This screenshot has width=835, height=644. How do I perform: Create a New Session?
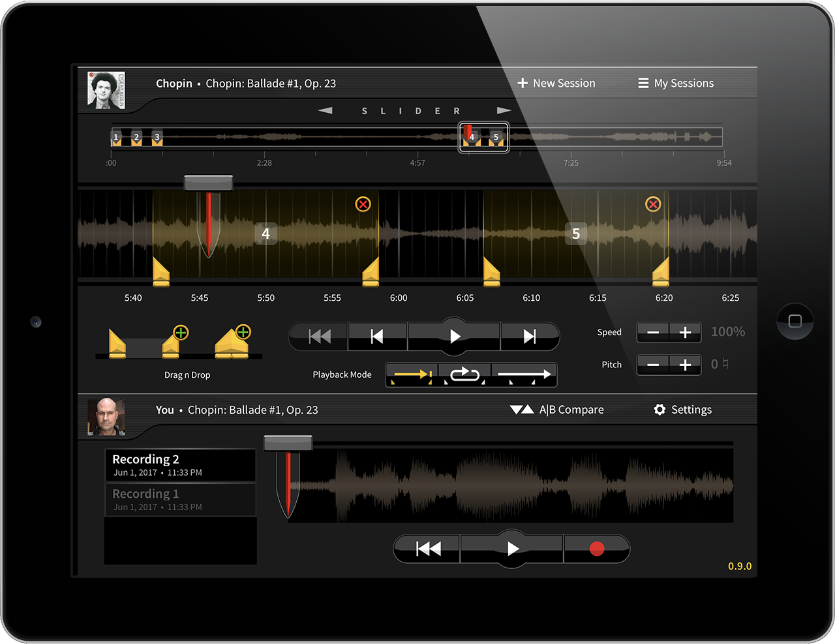[556, 84]
